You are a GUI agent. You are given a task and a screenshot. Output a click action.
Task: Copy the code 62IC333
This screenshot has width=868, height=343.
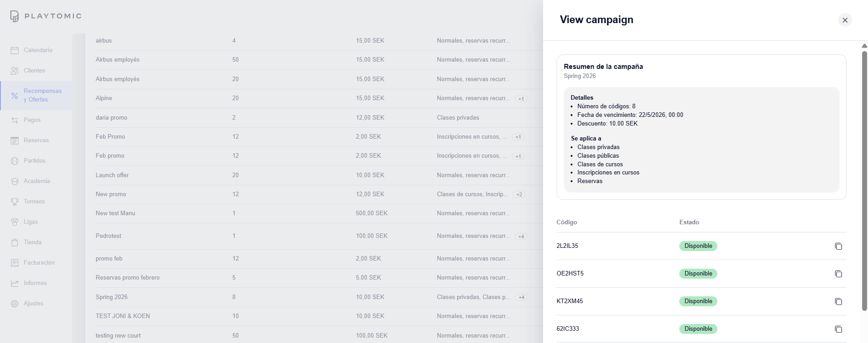[838, 329]
